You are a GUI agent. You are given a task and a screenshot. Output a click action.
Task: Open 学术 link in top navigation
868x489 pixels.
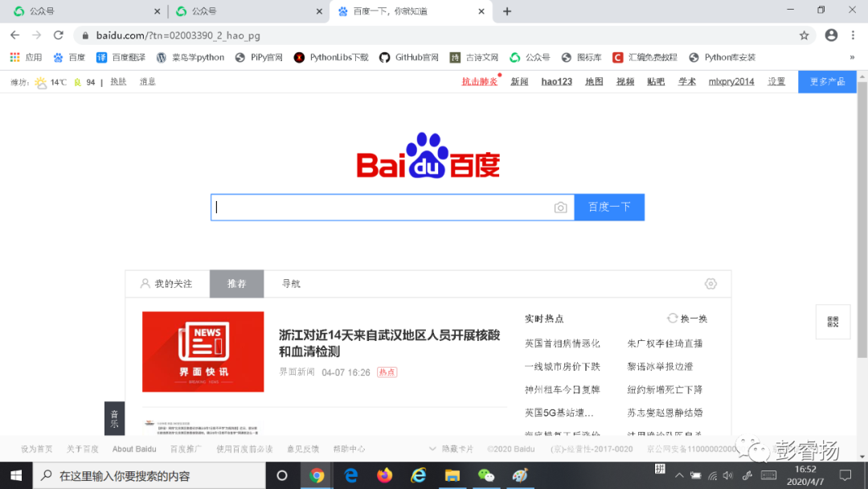coord(687,81)
